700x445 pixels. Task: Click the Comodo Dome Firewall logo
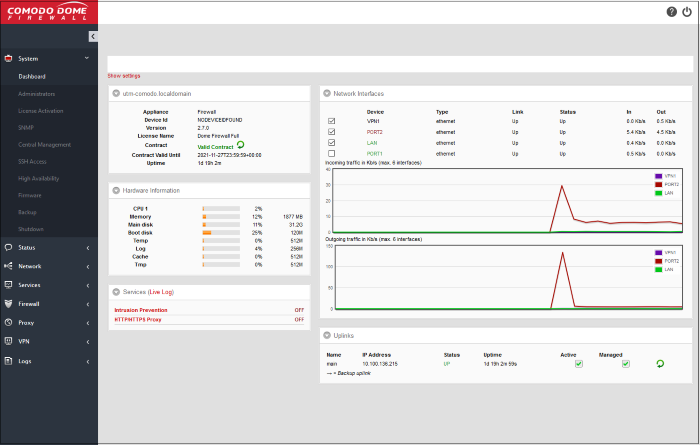click(x=48, y=11)
